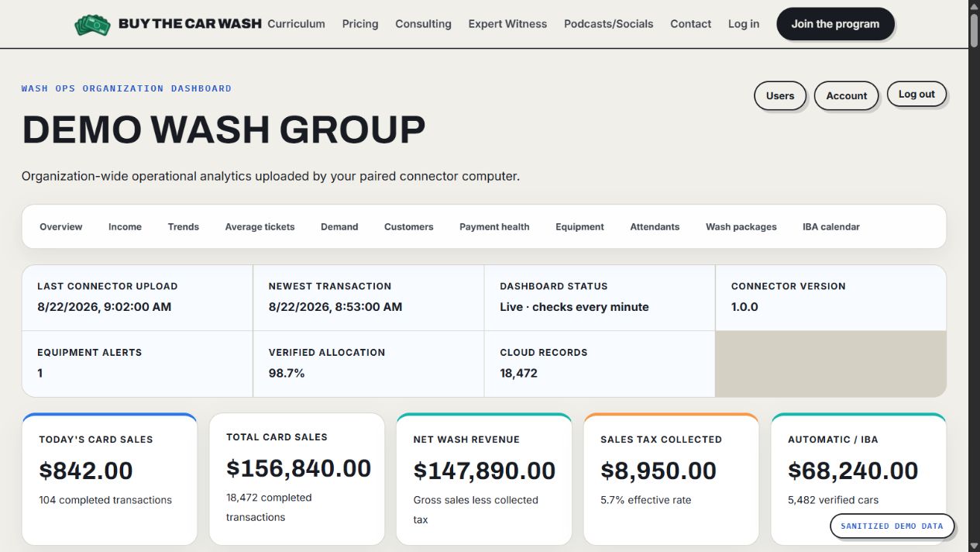Click Total Card Sales amount $156,840.00

pyautogui.click(x=298, y=468)
